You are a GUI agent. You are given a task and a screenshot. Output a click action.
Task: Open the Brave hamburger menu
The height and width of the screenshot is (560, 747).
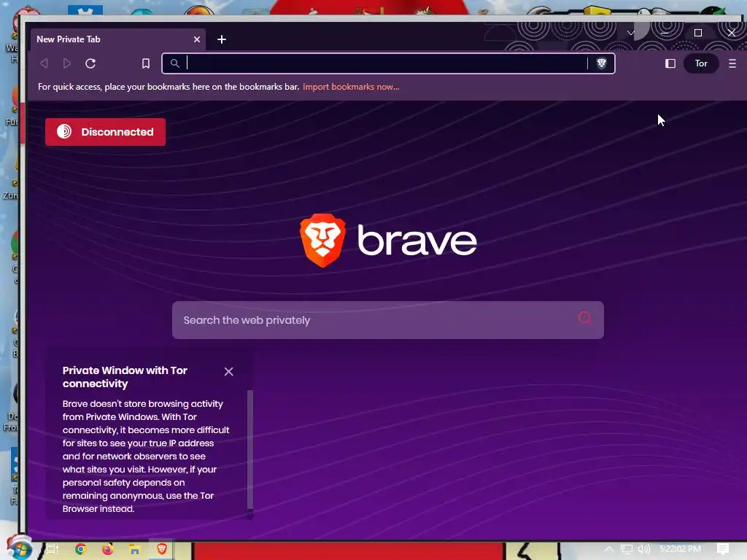coord(732,63)
